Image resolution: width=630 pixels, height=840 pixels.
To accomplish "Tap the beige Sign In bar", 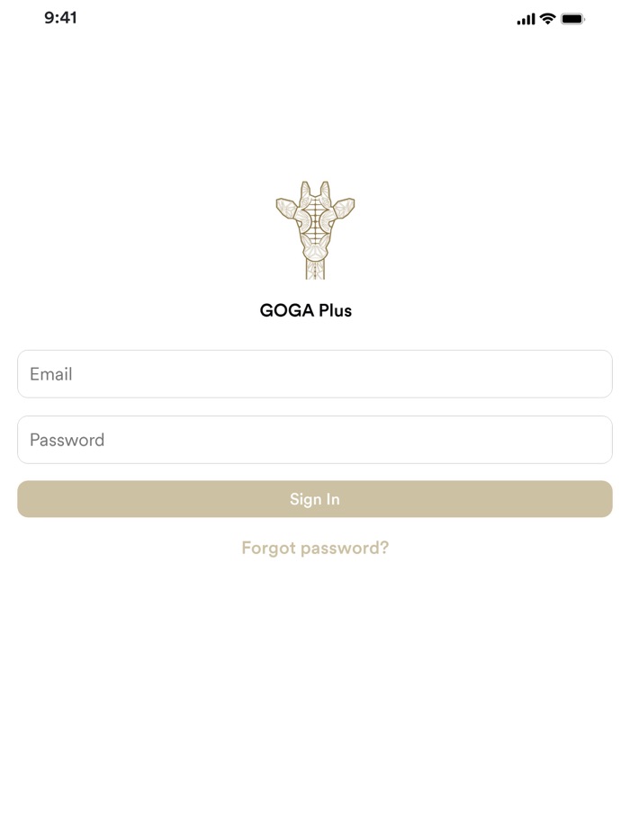I will pos(314,498).
